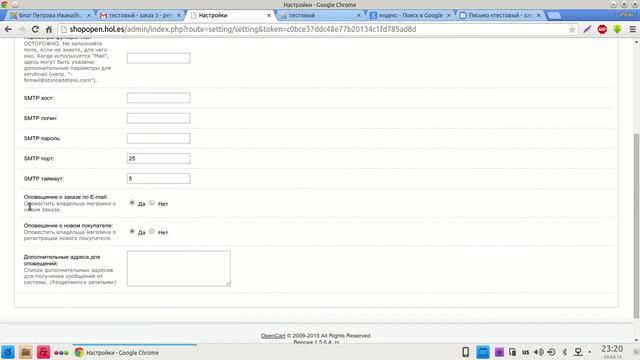The image size is (640, 360).
Task: Click the purple tray application icon
Action: (x=499, y=352)
